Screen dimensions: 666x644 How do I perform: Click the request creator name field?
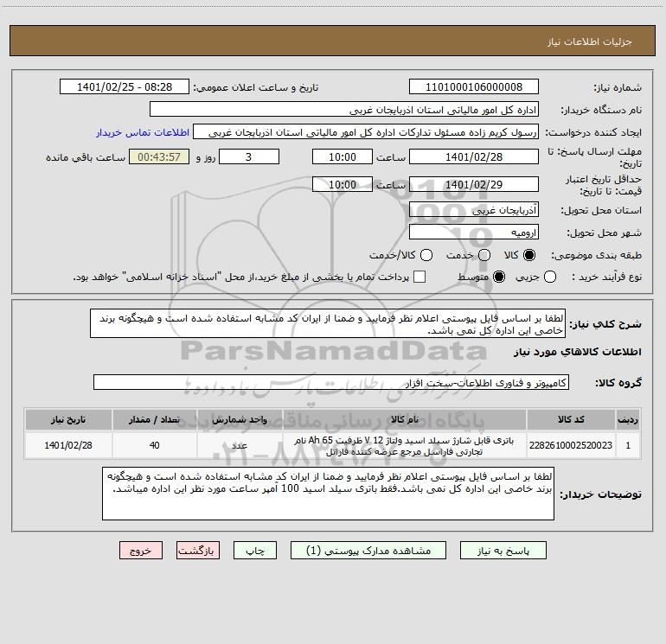tap(366, 132)
